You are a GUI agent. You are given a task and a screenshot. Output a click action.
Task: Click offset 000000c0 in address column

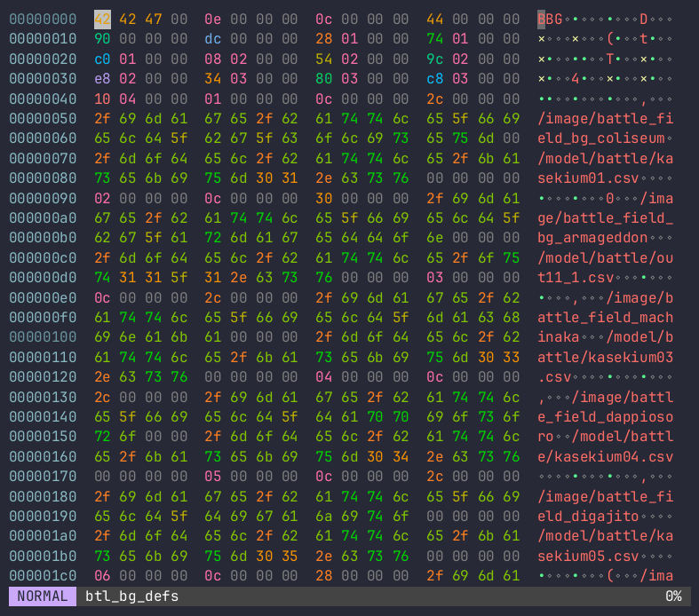point(43,257)
